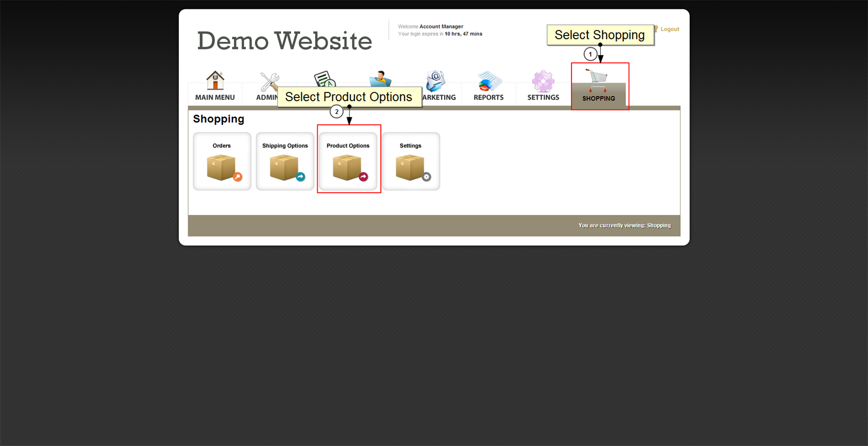
Task: Click the 'Select Shopping' yellow callout
Action: [600, 35]
